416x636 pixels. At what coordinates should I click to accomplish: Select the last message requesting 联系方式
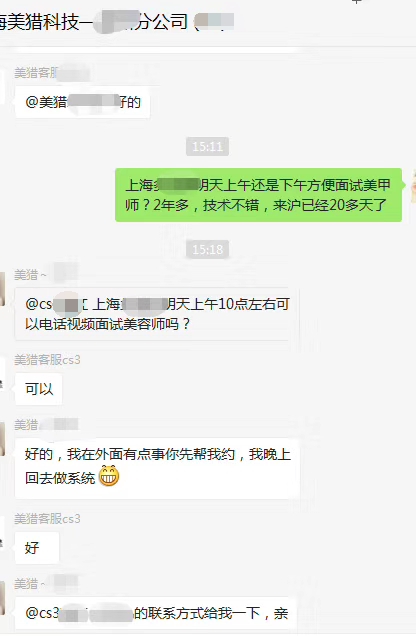(157, 613)
